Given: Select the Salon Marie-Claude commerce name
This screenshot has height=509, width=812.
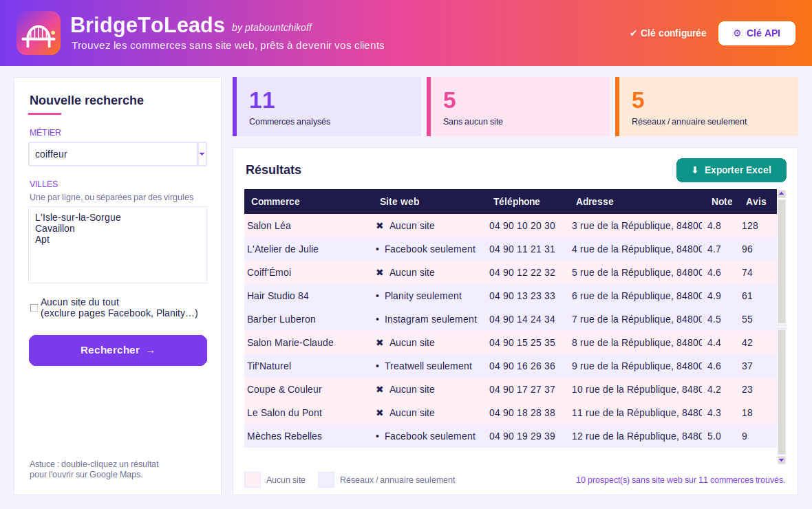Looking at the screenshot, I should [x=290, y=343].
